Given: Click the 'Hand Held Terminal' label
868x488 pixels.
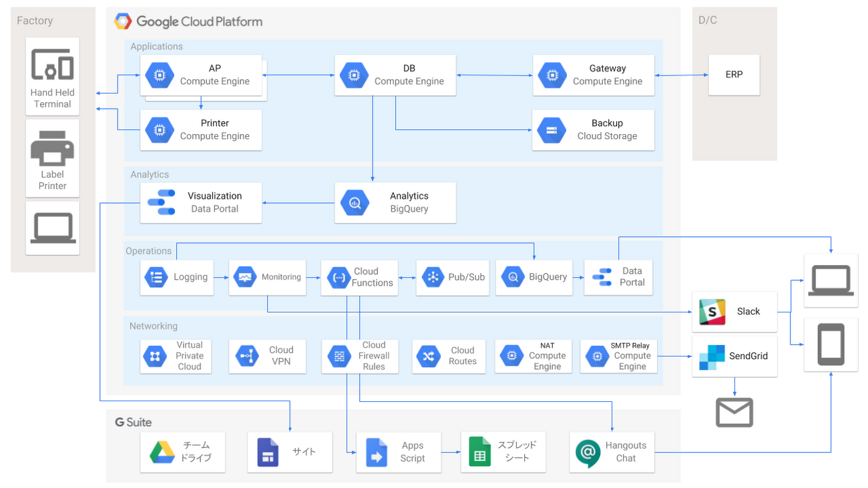Looking at the screenshot, I should point(53,98).
